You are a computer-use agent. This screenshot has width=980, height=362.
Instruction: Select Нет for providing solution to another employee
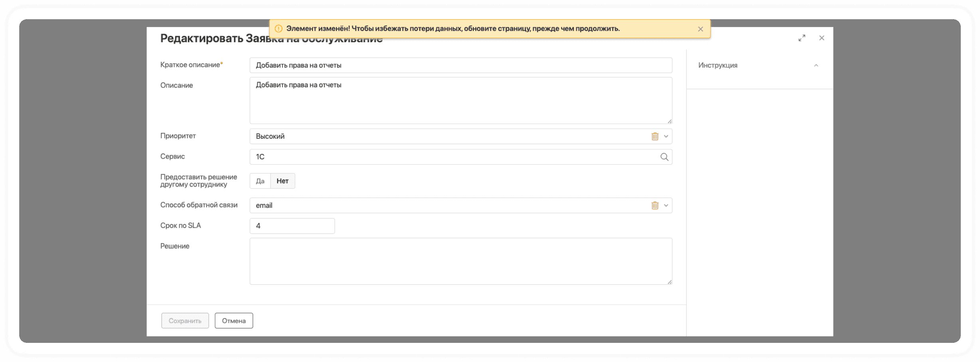point(283,181)
